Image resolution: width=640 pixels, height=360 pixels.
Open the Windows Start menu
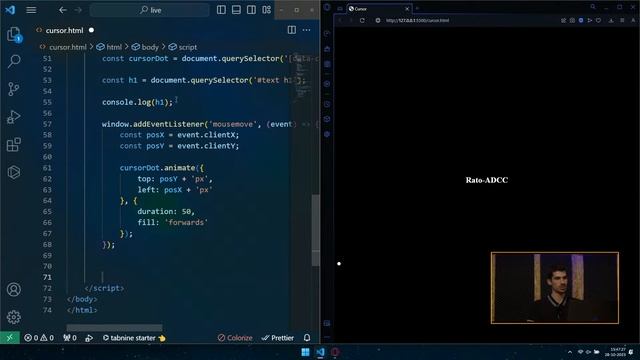point(305,352)
